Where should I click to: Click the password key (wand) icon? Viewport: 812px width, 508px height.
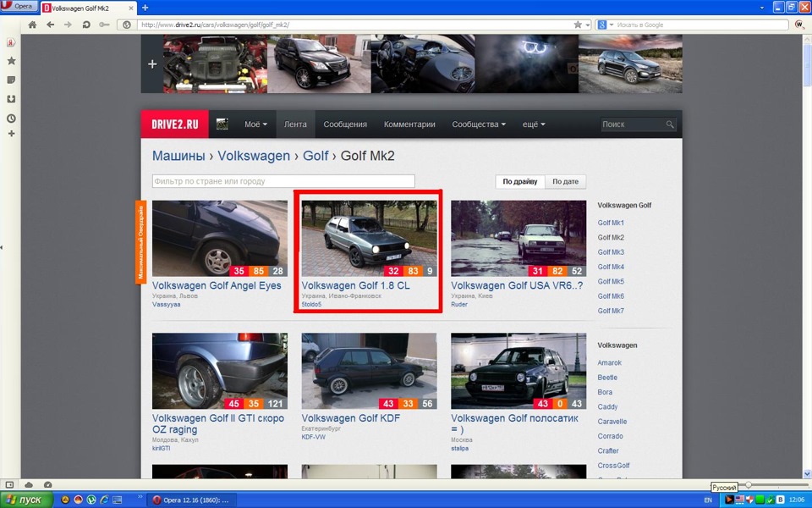click(104, 25)
